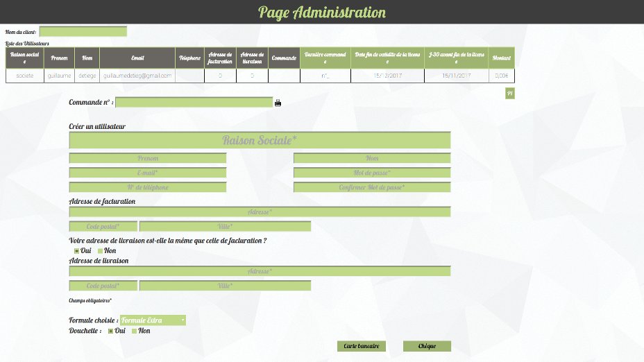Image resolution: width=644 pixels, height=362 pixels.
Task: Click the Montant column header
Action: 502,58
